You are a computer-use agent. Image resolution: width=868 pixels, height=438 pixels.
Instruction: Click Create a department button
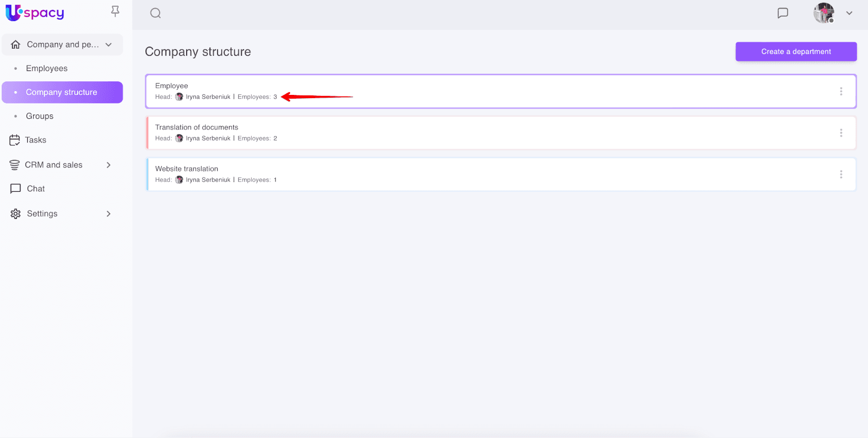pos(796,51)
